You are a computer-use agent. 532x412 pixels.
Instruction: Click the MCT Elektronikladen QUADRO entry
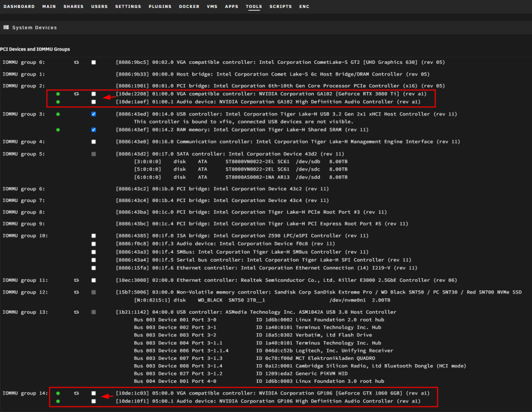pyautogui.click(x=254, y=358)
